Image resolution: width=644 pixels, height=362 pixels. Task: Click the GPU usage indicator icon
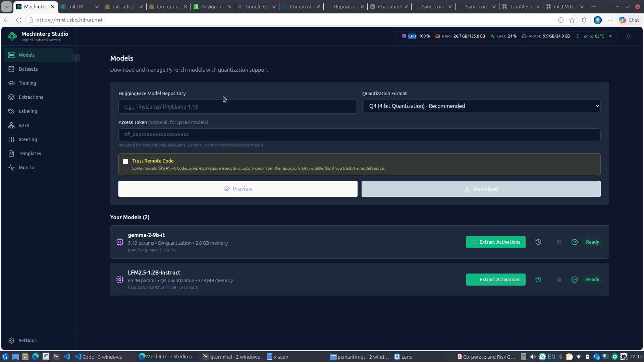click(493, 36)
